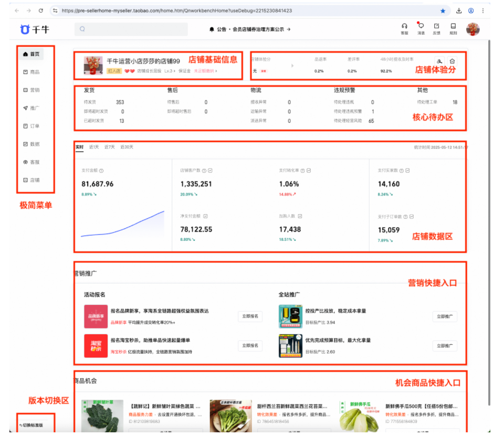This screenshot has height=436, width=504.
Task: Switch to the 近7天 data tab
Action: (110, 147)
